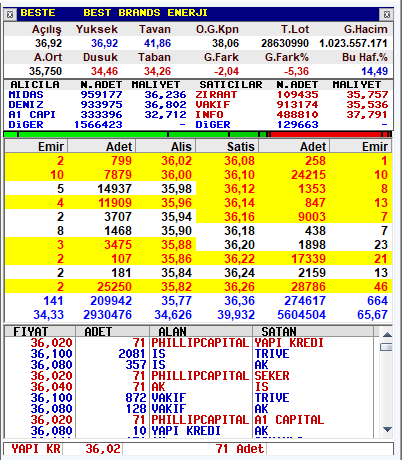
Task: Click the FIYAT column header
Action: (40, 332)
